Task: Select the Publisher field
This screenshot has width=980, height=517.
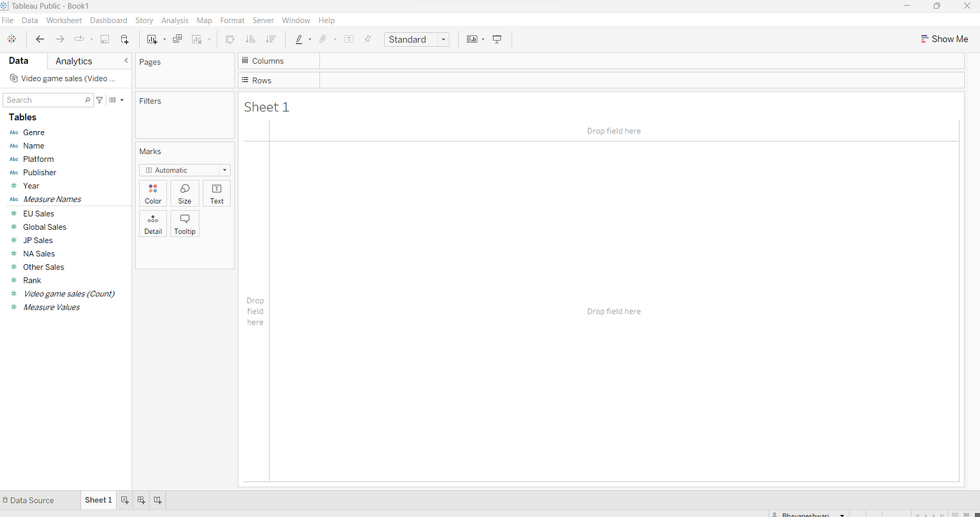Action: 40,172
